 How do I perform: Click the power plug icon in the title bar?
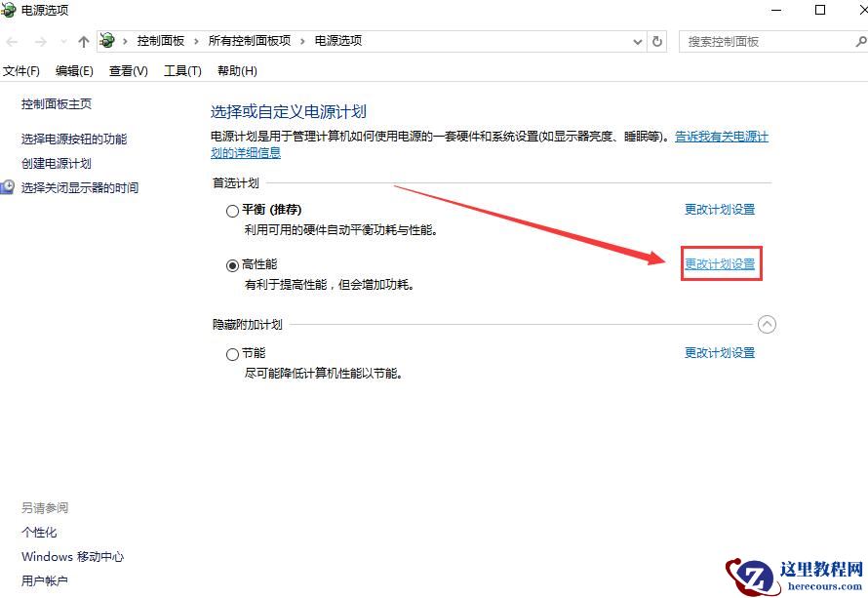pos(10,10)
